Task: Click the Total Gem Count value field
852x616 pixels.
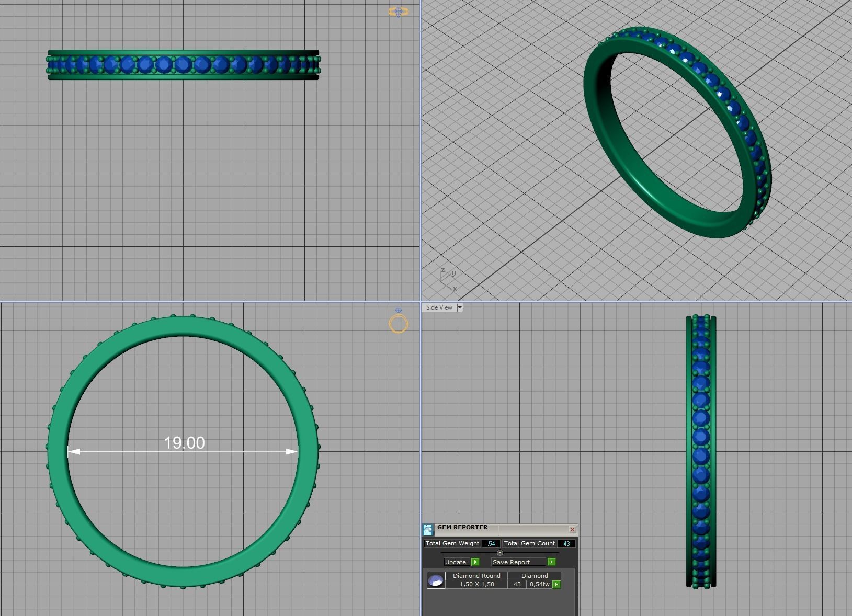Action: (566, 543)
